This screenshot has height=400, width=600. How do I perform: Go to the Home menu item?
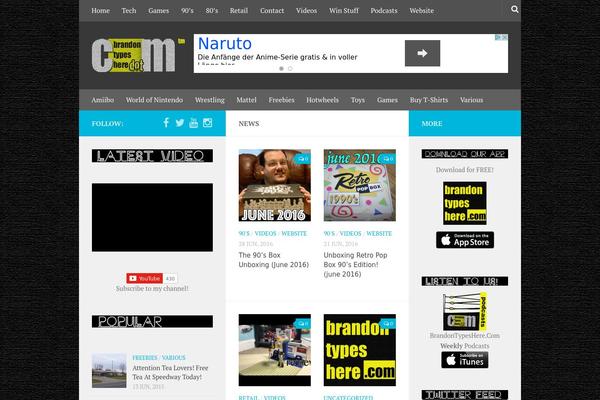[100, 11]
